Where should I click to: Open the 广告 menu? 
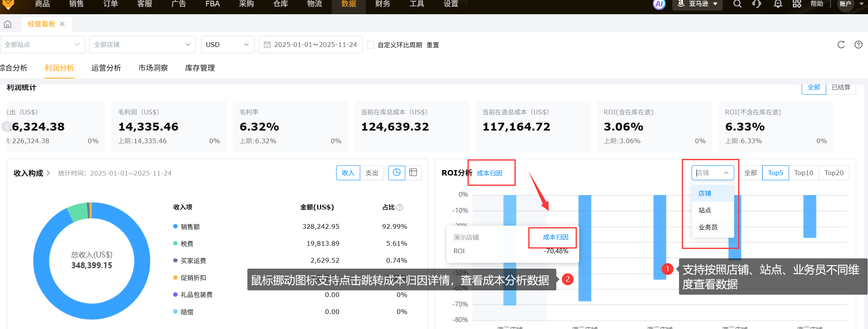point(179,4)
